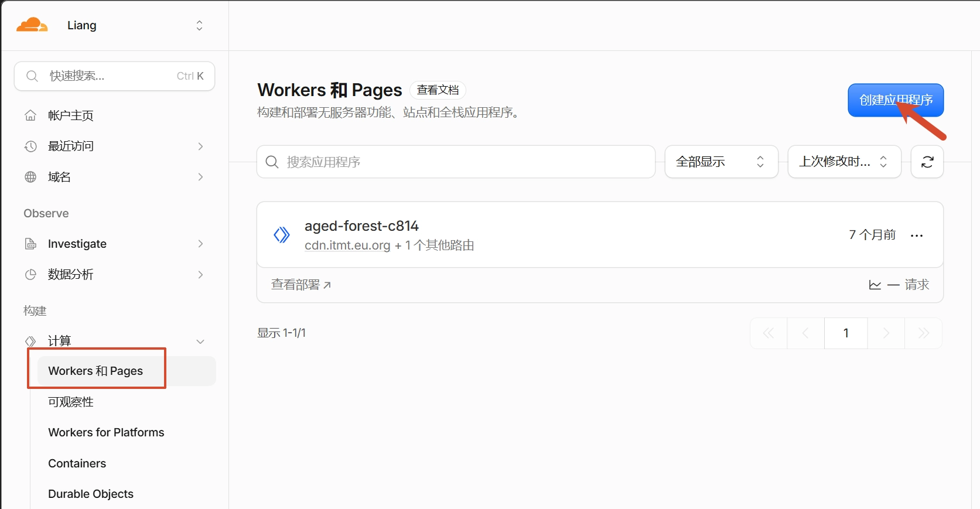Viewport: 980px width, 509px height.
Task: Click the 查看文档 docs button
Action: [438, 90]
